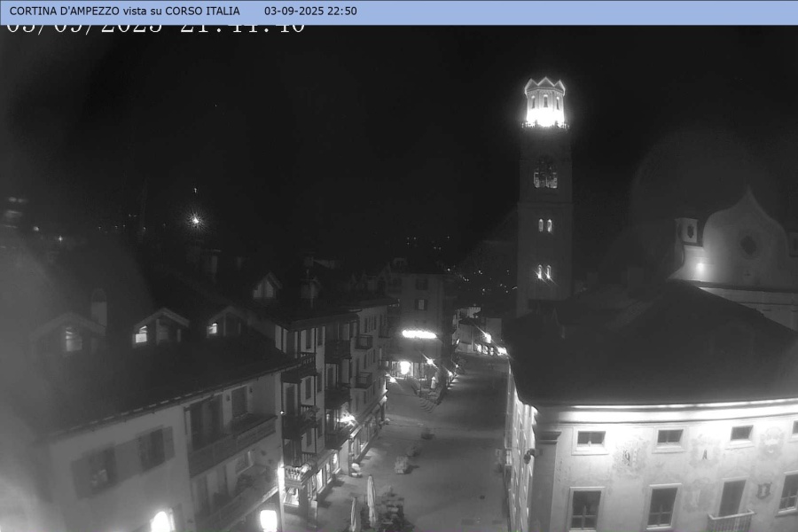Click the caption 'CORTINA D'AMPEZZO vista su CORSO ITALIA'

[125, 11]
